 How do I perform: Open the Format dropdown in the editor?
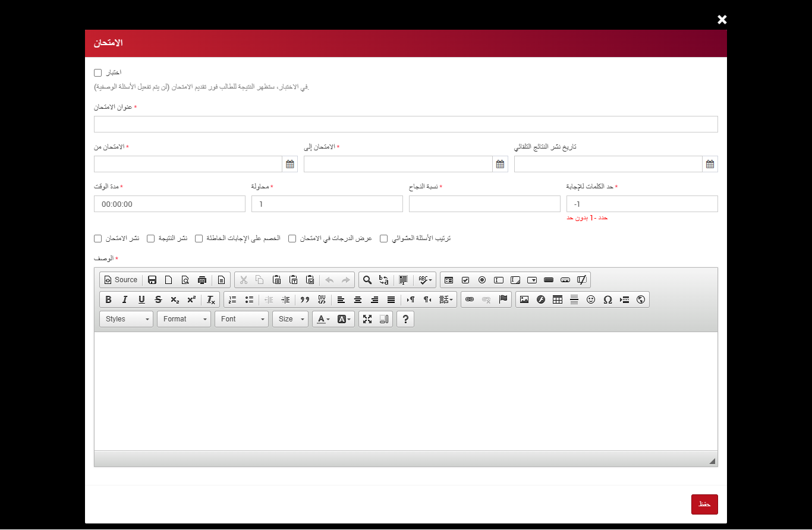tap(184, 319)
